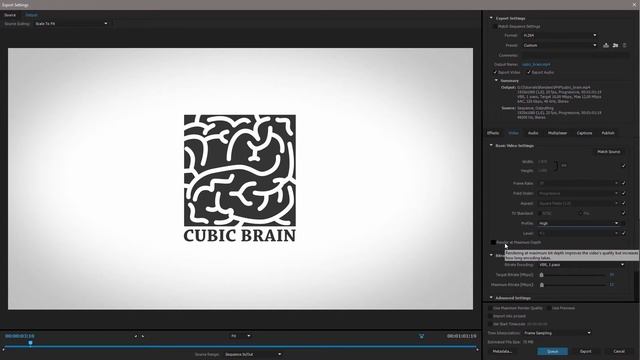Image resolution: width=640 pixels, height=360 pixels.
Task: Switch to the Effects tab
Action: (x=493, y=133)
